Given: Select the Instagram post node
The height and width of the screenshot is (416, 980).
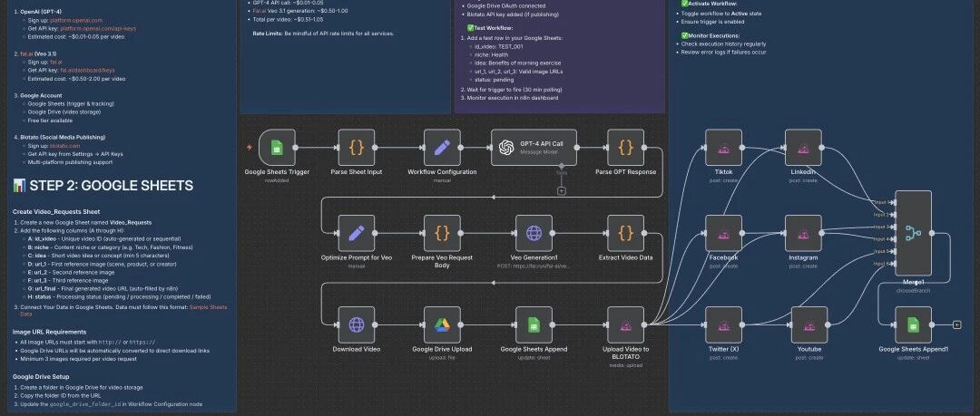Looking at the screenshot, I should tap(803, 233).
